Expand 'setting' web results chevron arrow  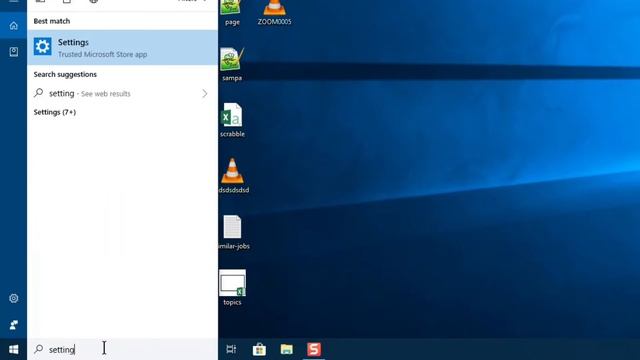click(x=204, y=94)
